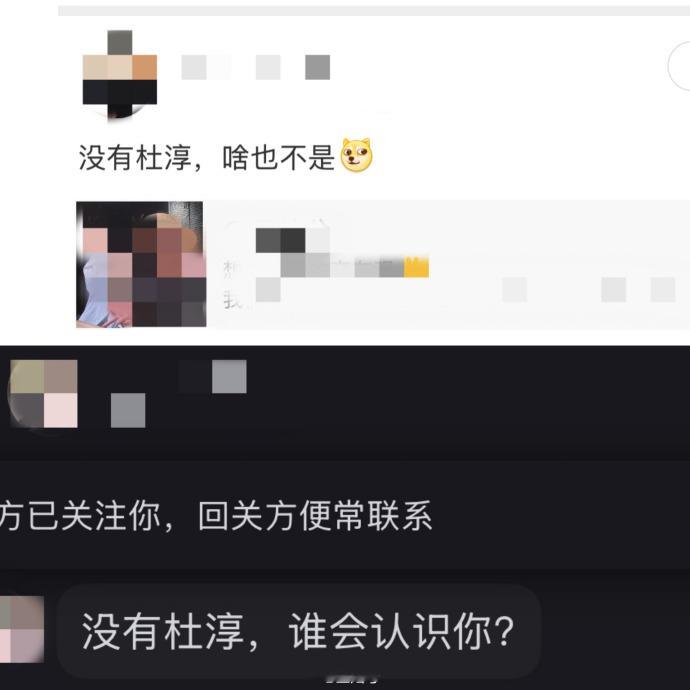Click the gray block at top of chat header

(x=229, y=376)
